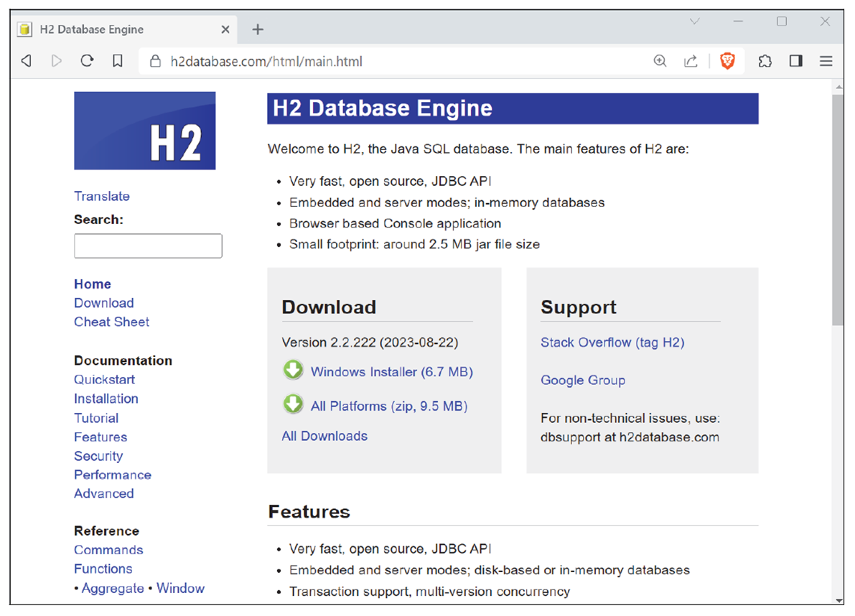
Task: Follow the Stack Overflow (tag H2) link
Action: pos(612,342)
